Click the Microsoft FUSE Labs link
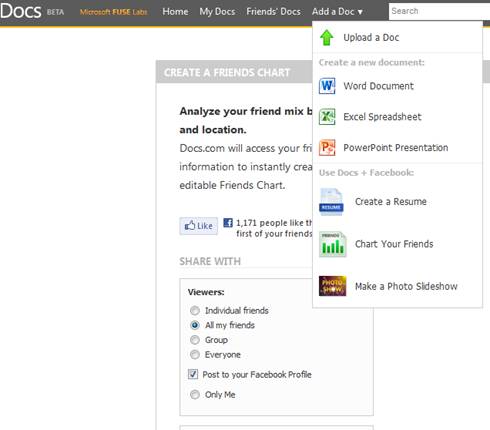 113,12
